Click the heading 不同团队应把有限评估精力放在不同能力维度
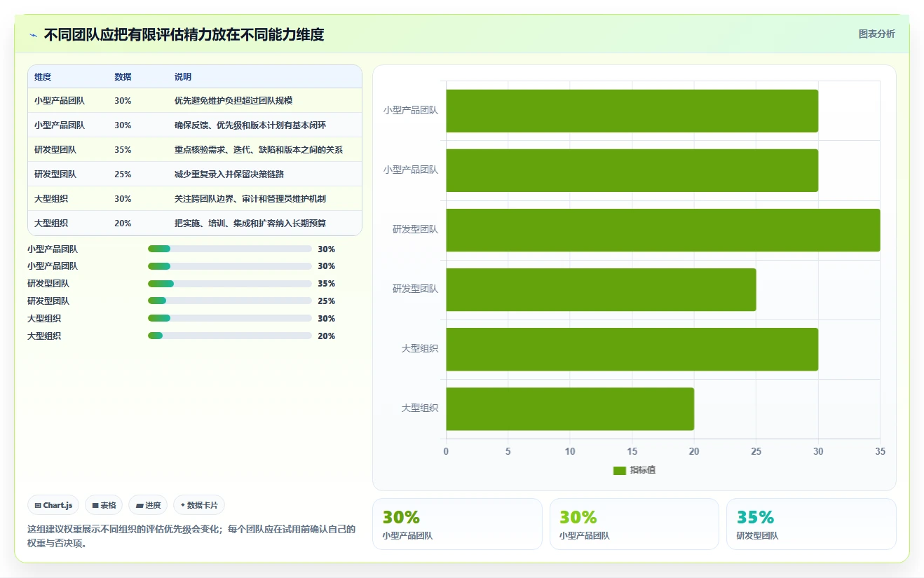 [184, 35]
